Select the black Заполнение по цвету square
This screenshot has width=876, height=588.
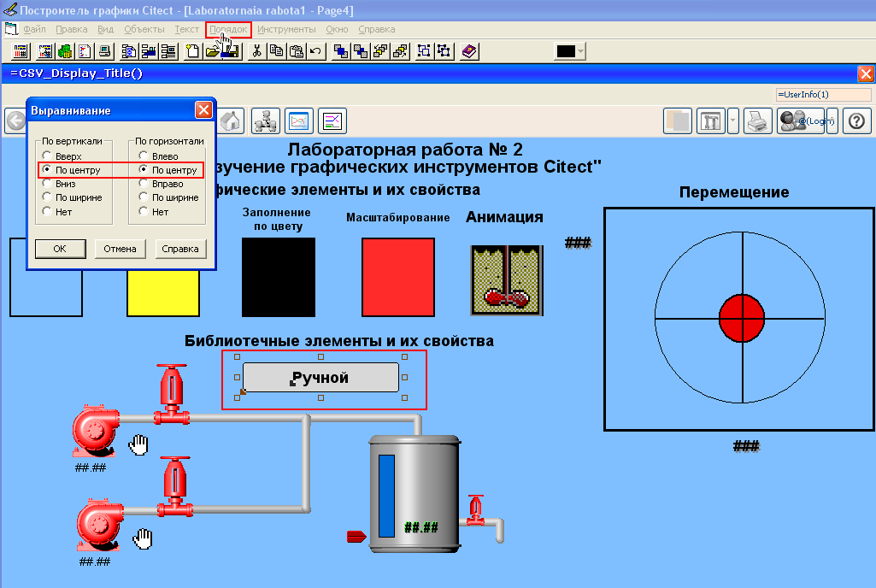(279, 277)
